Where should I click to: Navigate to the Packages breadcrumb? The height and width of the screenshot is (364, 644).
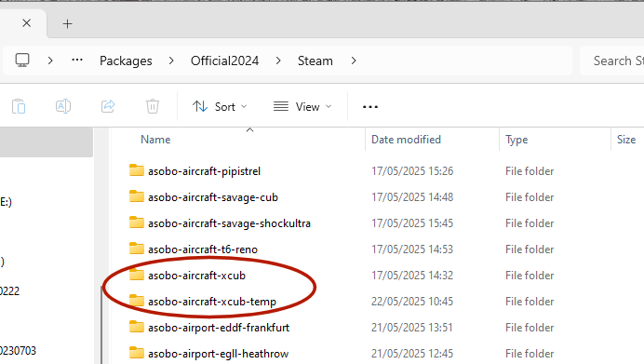coord(126,61)
